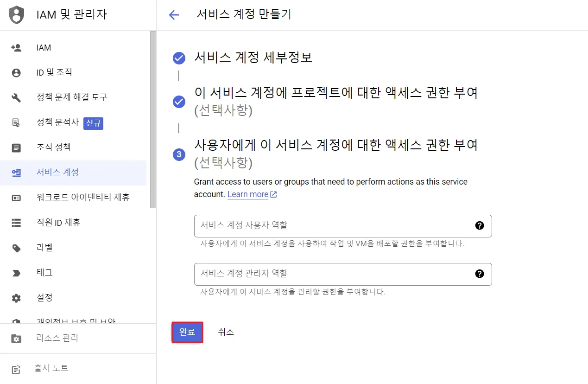Click the 직원 ID 제휴 list icon
Viewport: 588px width, 384px height.
tap(16, 223)
